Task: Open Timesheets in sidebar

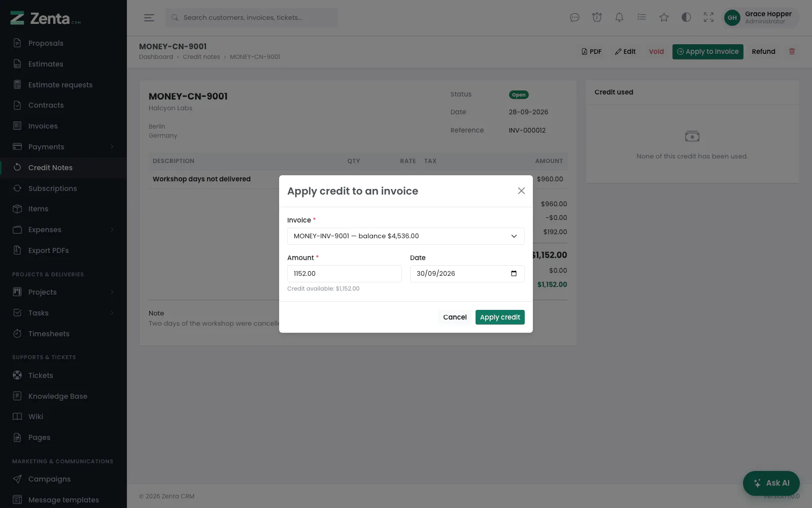Action: [x=63, y=334]
